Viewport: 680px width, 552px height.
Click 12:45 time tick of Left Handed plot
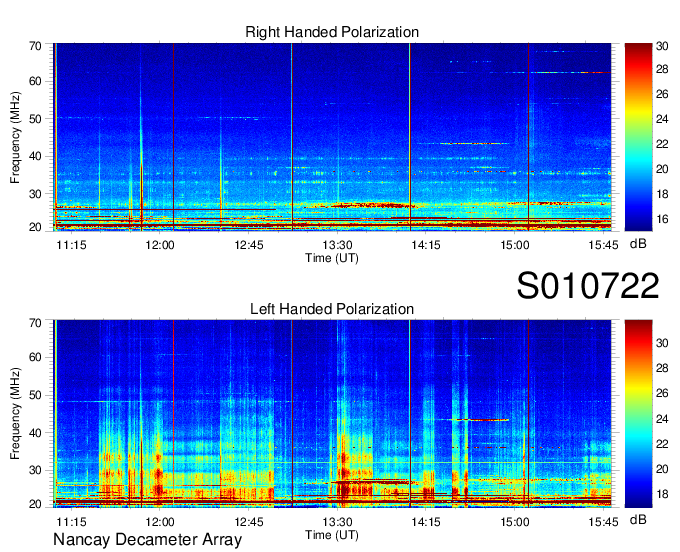pos(249,522)
